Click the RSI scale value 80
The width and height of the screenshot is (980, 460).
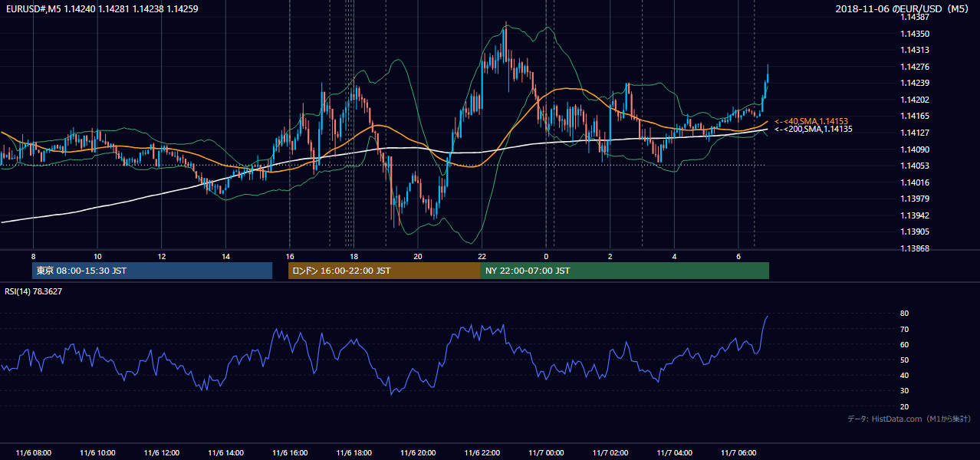pyautogui.click(x=904, y=314)
